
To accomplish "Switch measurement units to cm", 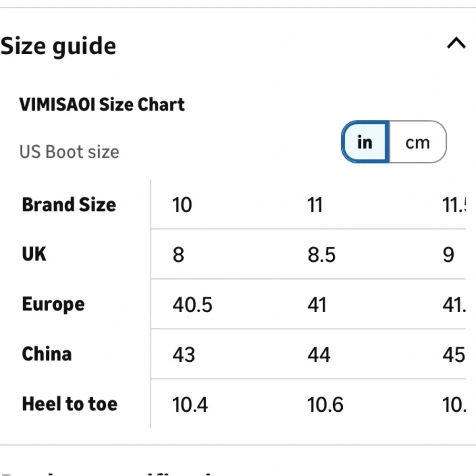I will click(417, 142).
